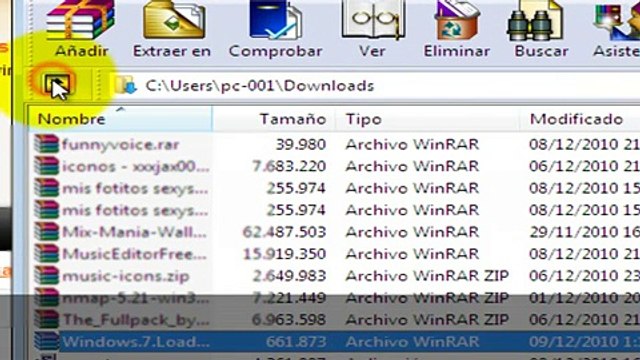Click music-icons.zip archive icon

pos(46,276)
